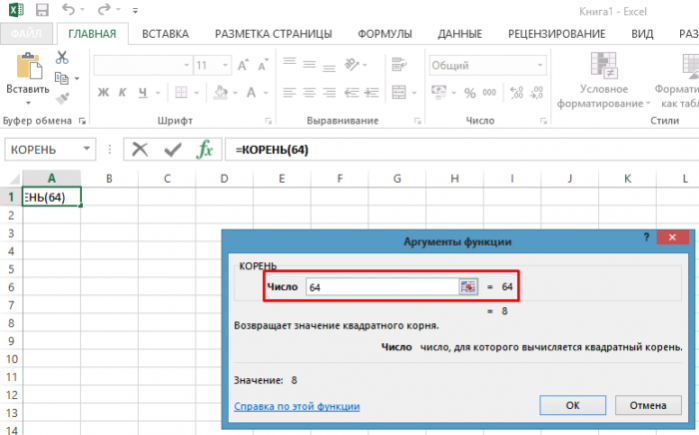
Task: Click the Middle align icon
Action: pyautogui.click(x=309, y=65)
